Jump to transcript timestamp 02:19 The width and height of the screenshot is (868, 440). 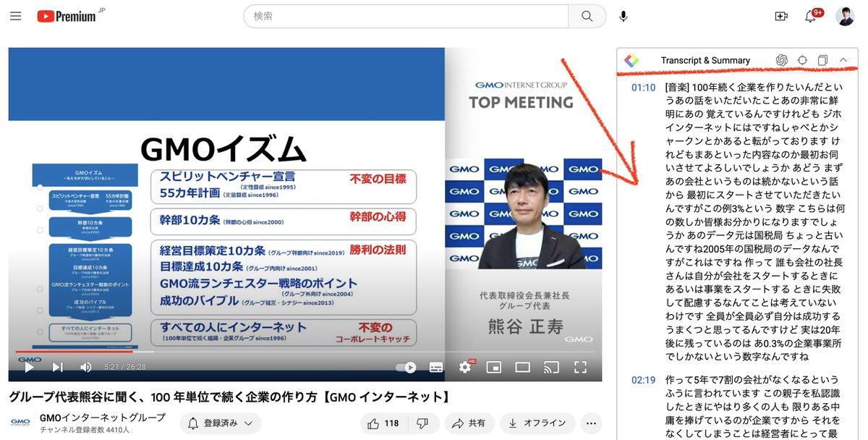[x=643, y=380]
